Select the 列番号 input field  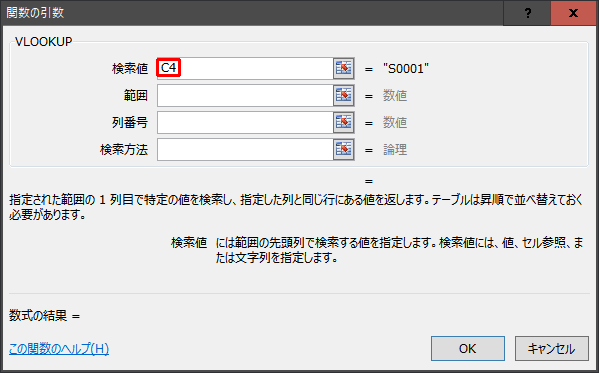pos(245,122)
